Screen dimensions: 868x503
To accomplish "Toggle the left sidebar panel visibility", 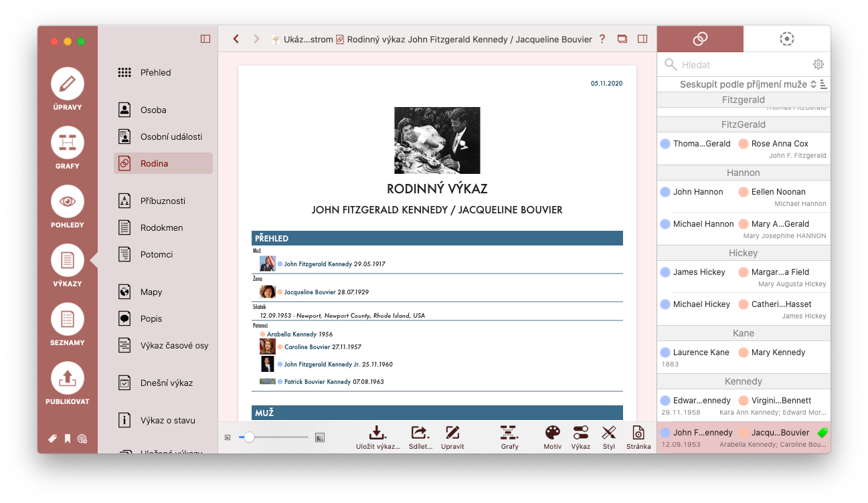I will click(x=205, y=39).
